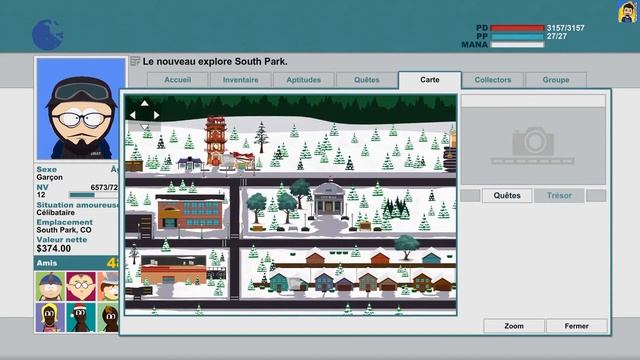Open the bald friend with glasses portrait

click(81, 286)
